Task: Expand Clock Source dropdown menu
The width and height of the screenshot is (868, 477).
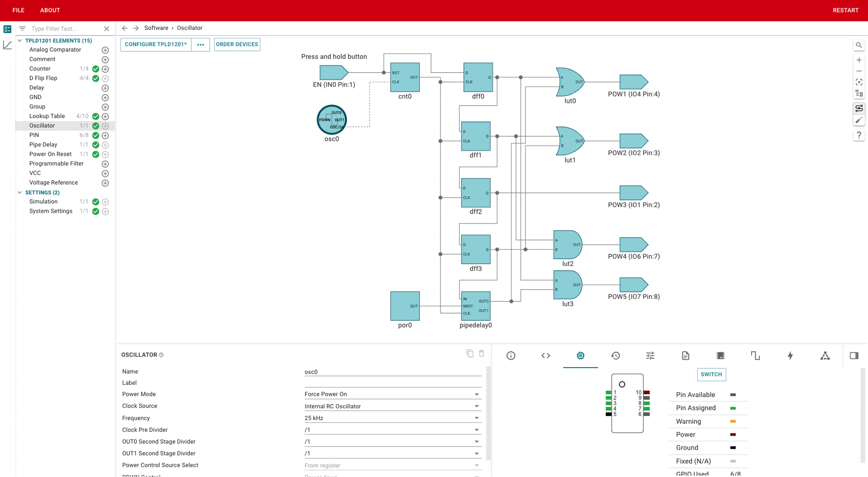Action: tap(476, 406)
